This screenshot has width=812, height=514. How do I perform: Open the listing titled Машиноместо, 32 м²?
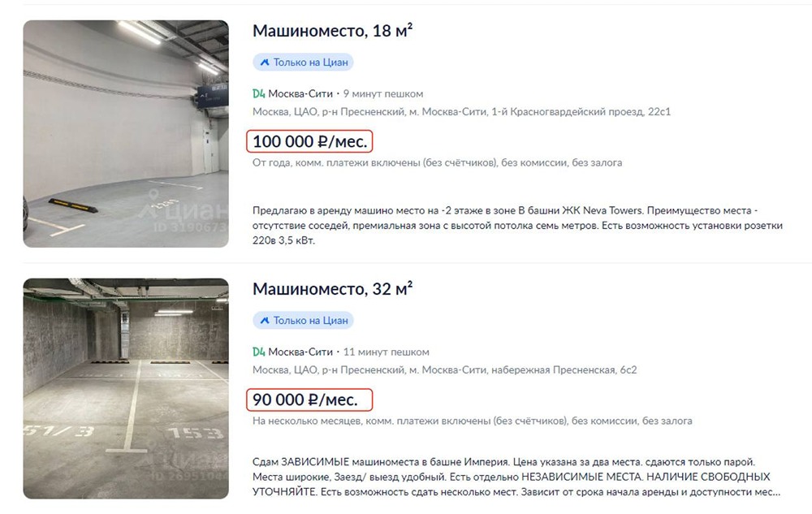pyautogui.click(x=332, y=289)
